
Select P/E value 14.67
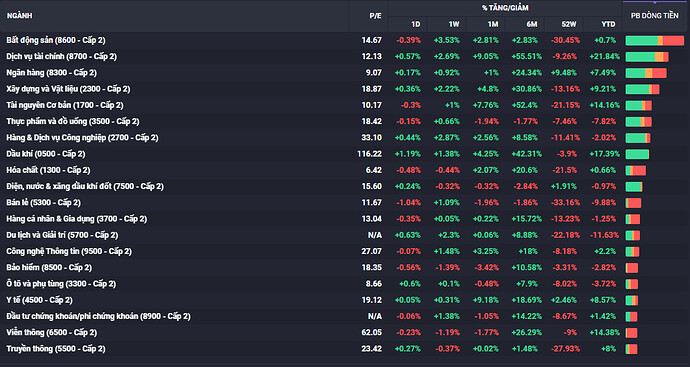tap(372, 40)
